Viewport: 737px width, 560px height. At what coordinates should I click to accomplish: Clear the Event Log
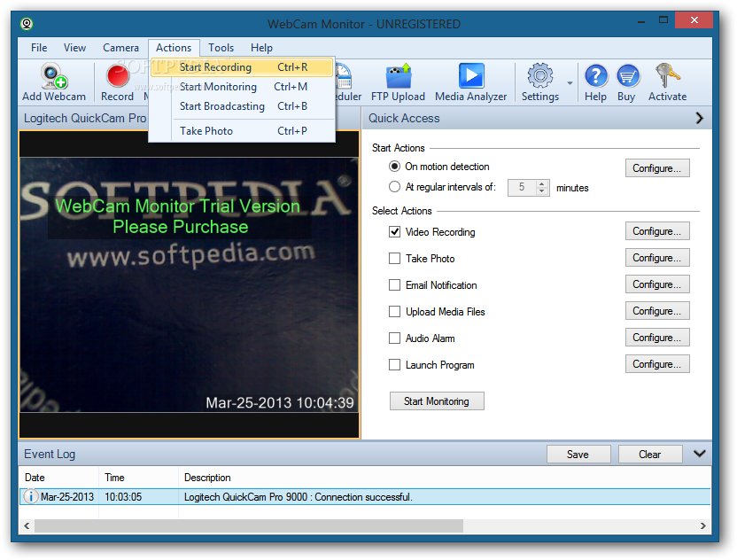650,455
